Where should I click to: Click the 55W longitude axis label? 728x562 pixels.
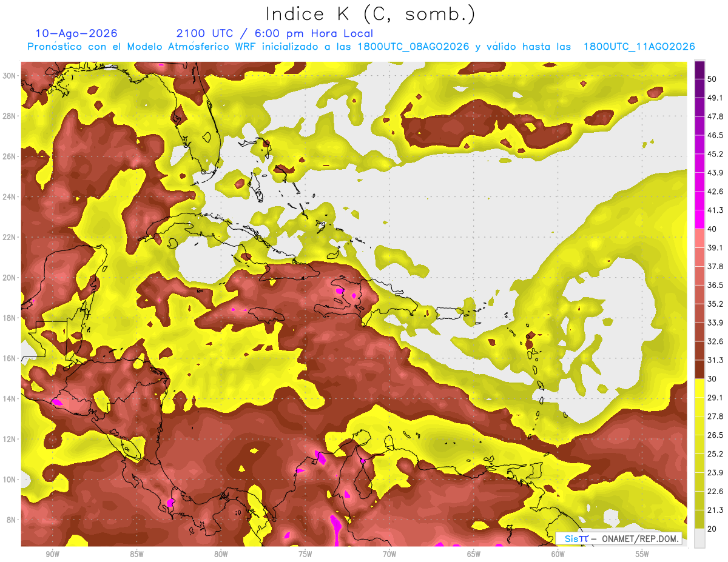click(x=642, y=554)
